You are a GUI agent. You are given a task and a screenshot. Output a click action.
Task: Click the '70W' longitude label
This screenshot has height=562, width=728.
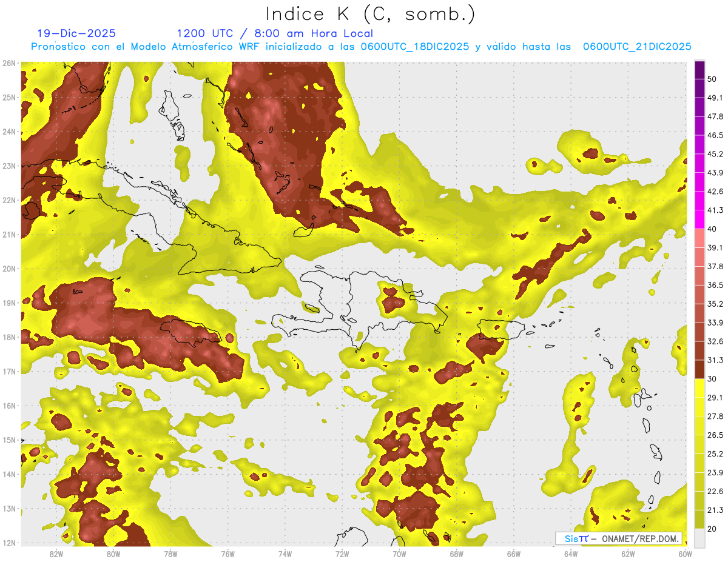point(399,554)
